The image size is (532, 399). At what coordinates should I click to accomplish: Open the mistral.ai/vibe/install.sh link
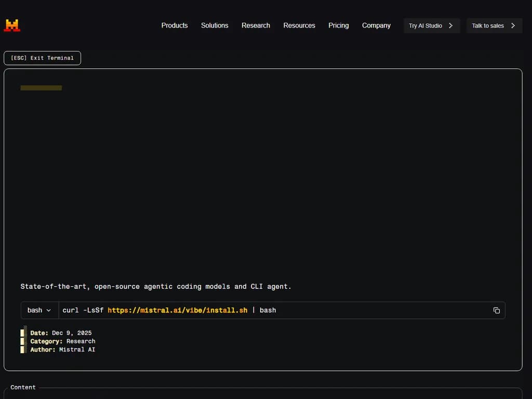click(x=178, y=310)
